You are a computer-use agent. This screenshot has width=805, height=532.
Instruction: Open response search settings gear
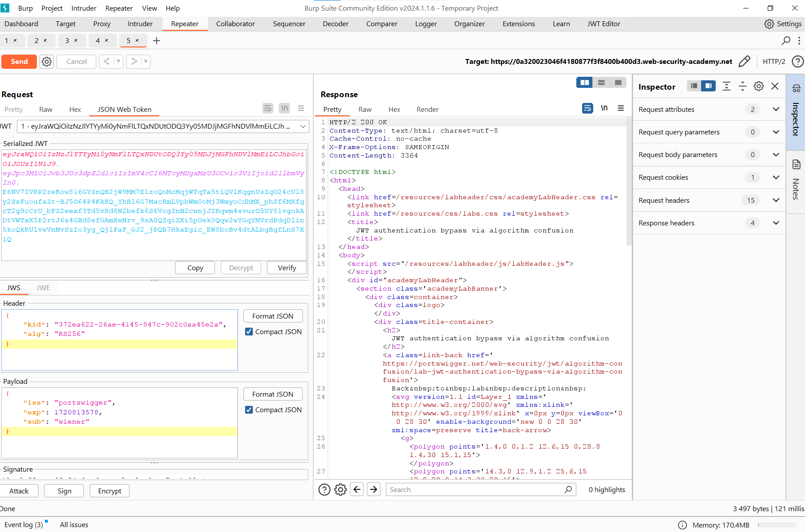coord(341,489)
